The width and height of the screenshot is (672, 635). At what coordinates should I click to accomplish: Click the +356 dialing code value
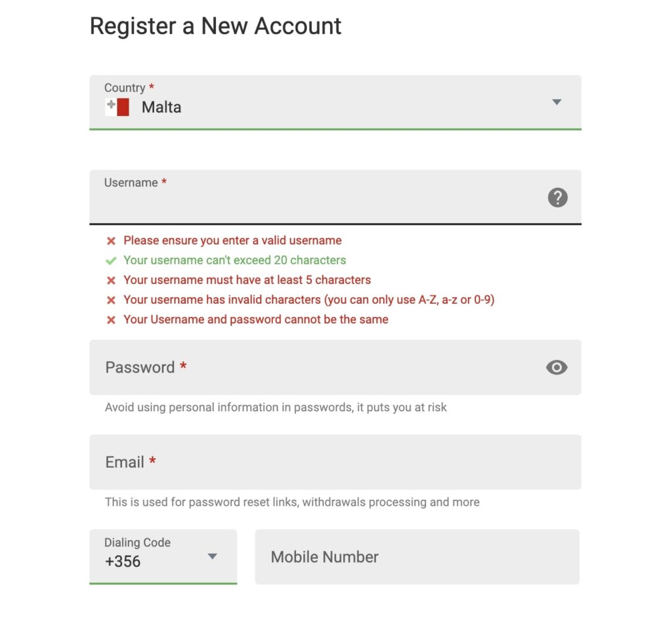point(123,562)
